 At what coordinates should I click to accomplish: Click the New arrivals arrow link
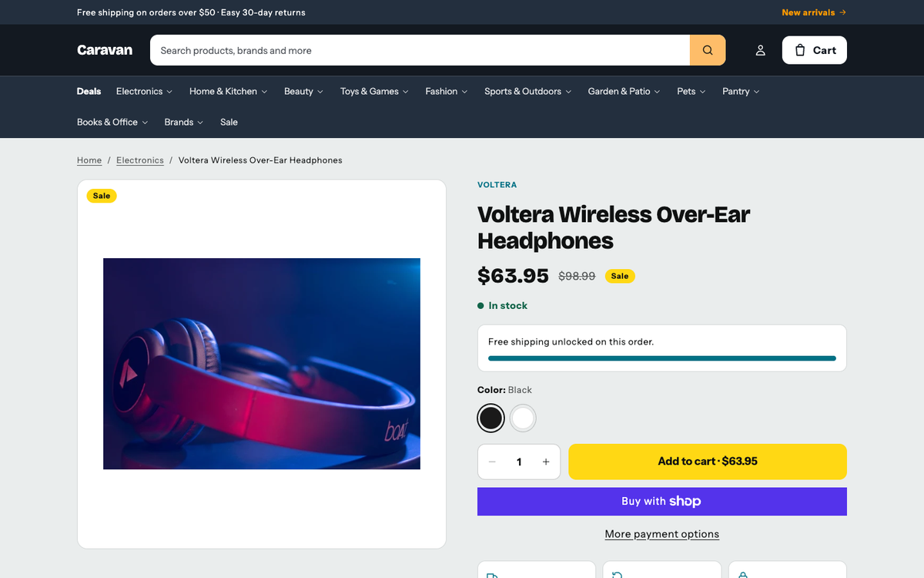pos(814,12)
